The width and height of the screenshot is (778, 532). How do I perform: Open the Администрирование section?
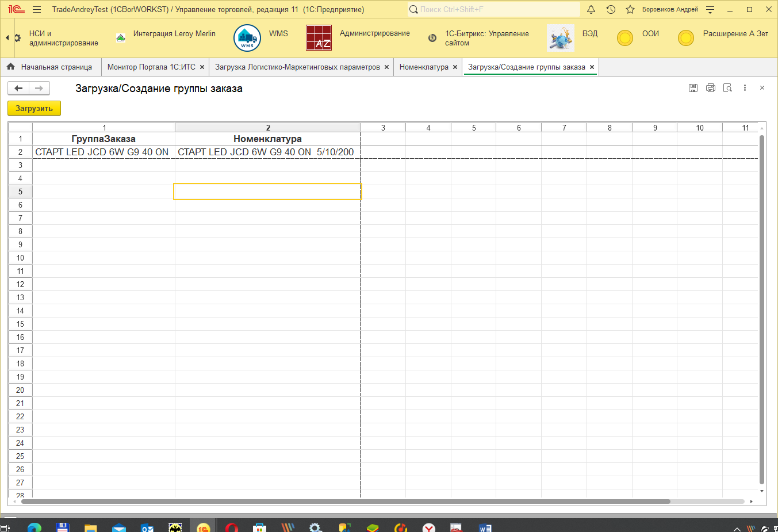click(x=374, y=33)
